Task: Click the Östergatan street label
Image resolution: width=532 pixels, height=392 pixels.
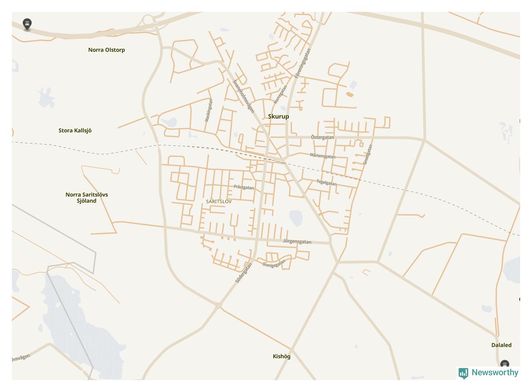Action: click(322, 137)
